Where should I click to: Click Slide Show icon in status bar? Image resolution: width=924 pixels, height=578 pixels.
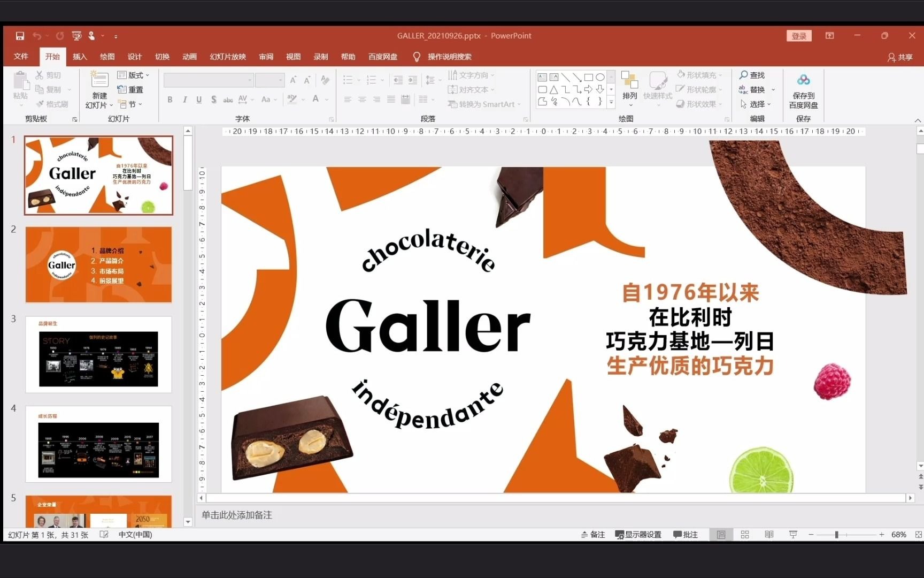[x=793, y=535]
